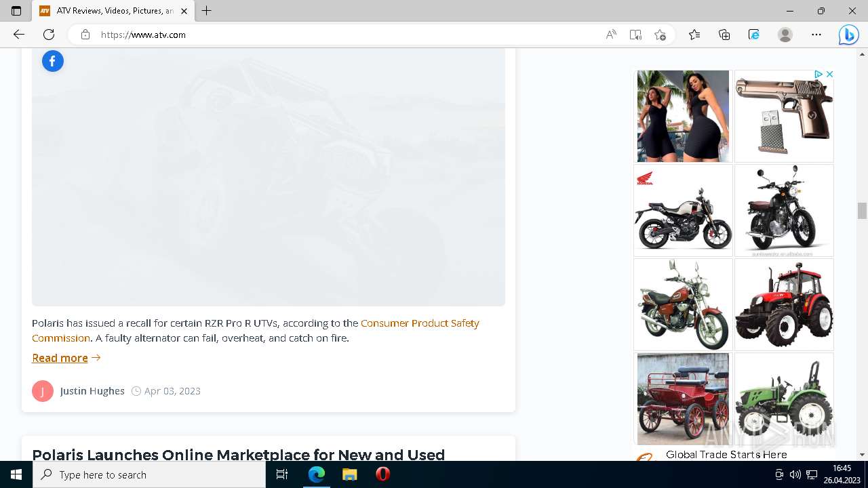Open browser Collections
This screenshot has width=868, height=488.
(724, 35)
